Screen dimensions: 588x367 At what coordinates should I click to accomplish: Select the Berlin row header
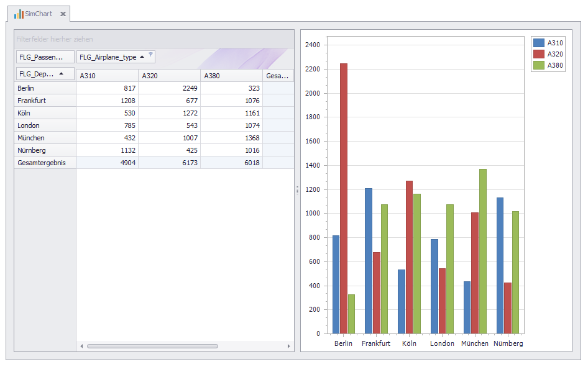coord(45,88)
